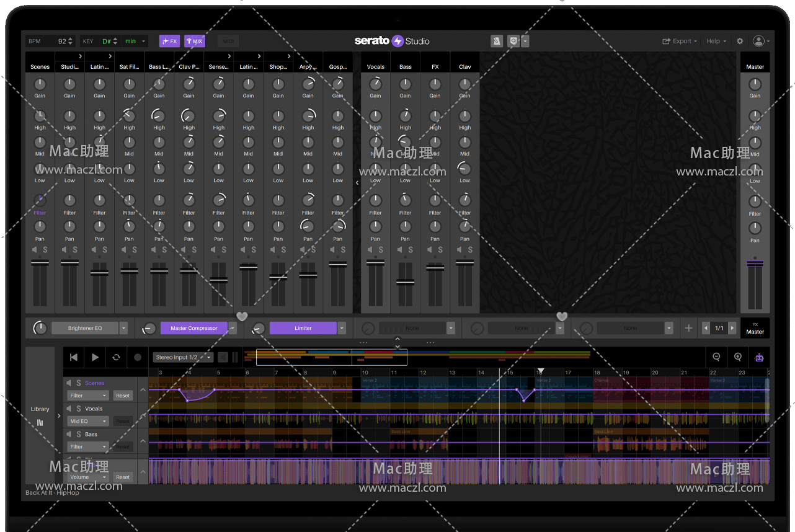
Task: Click the robot icon above the timeline
Action: pos(759,357)
